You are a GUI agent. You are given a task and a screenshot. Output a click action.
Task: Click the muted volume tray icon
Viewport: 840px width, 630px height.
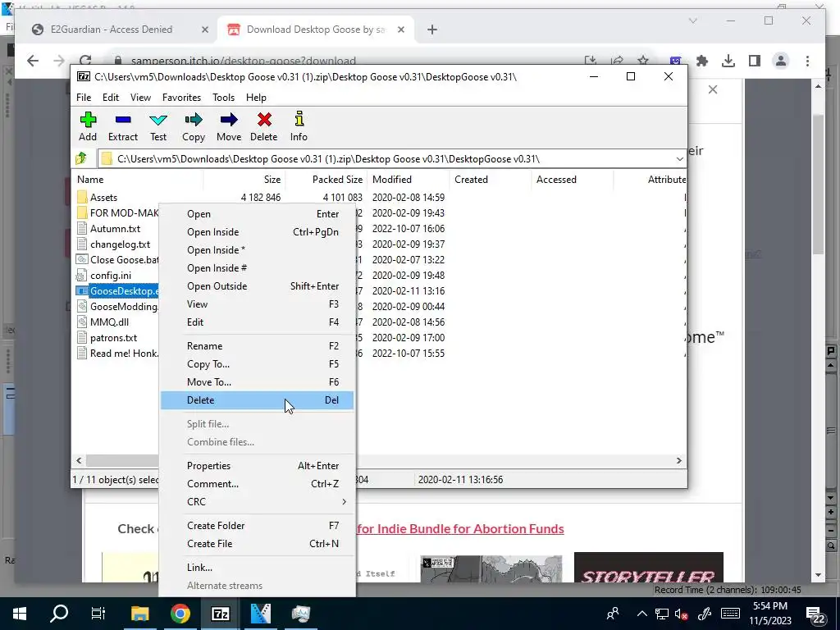pos(682,614)
